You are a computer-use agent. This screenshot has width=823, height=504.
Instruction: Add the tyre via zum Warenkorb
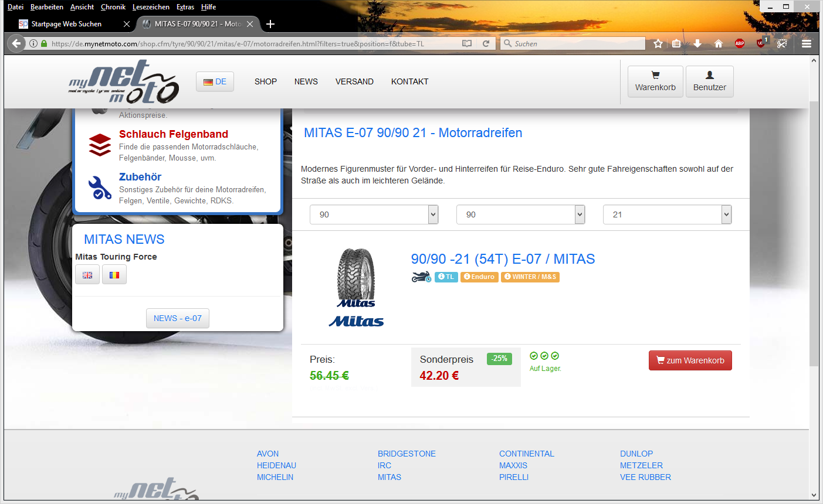pyautogui.click(x=690, y=360)
